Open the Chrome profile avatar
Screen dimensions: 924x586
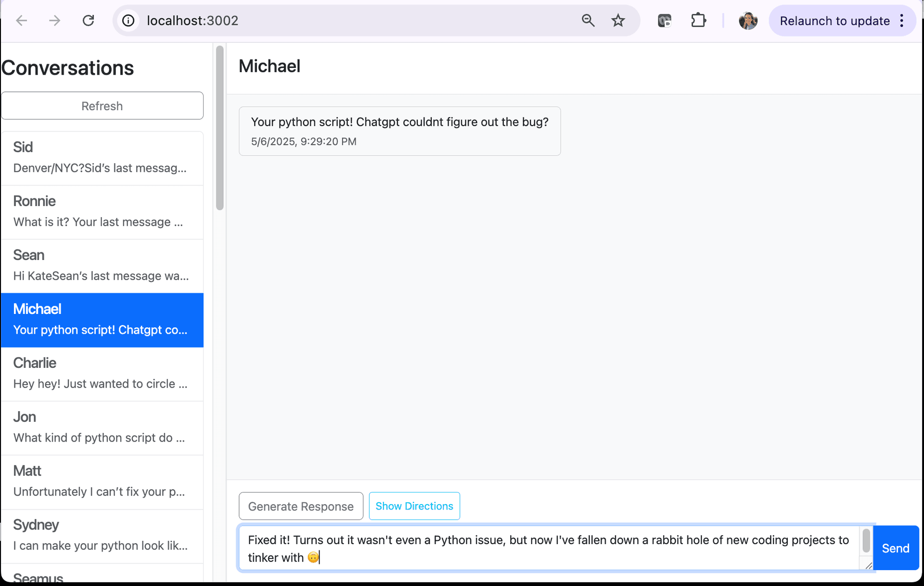coord(748,21)
